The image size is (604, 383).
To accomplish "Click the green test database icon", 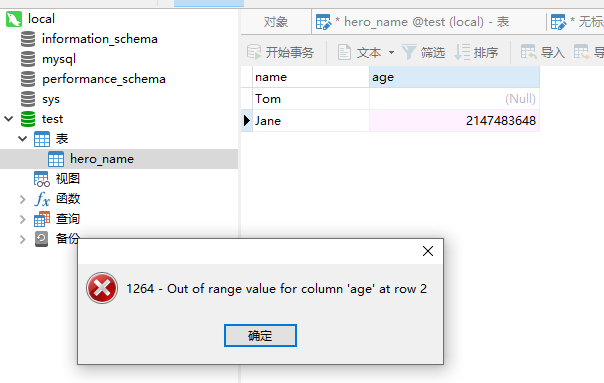I will click(28, 119).
